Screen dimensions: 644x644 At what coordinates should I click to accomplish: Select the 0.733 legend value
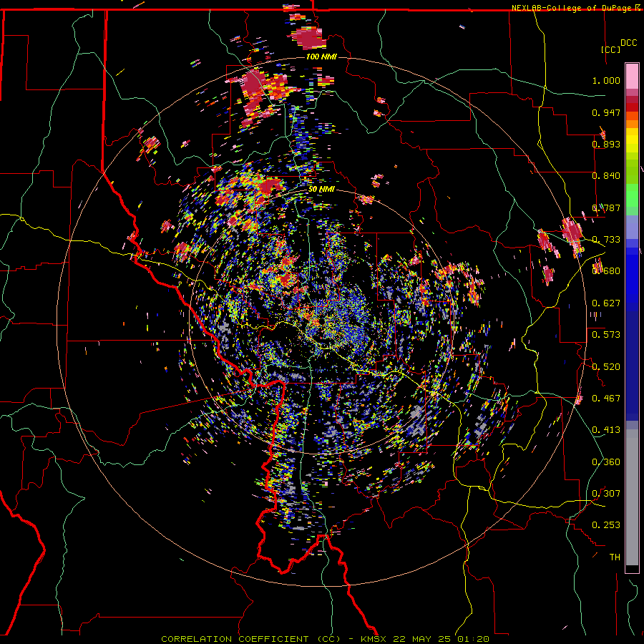point(606,240)
